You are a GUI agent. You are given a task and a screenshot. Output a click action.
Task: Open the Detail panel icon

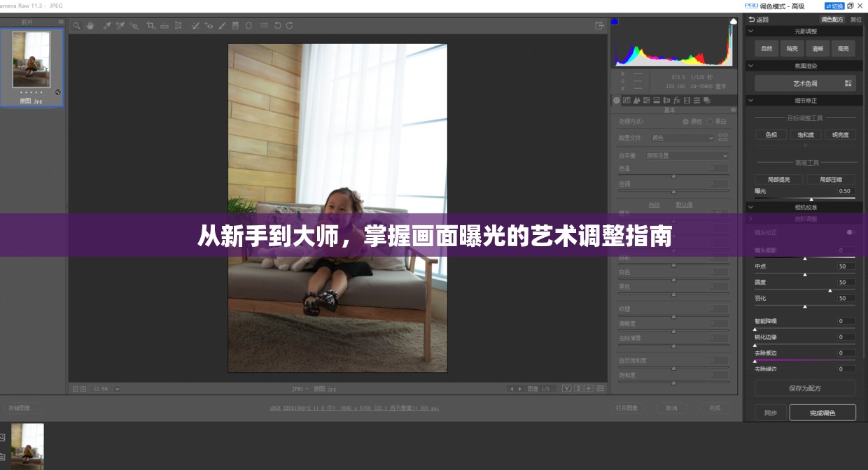[x=637, y=101]
